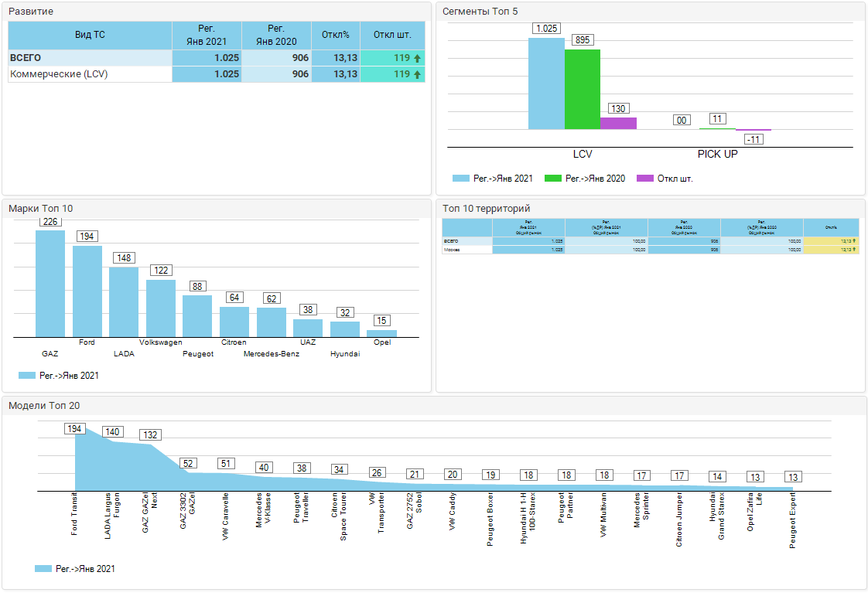Image resolution: width=868 pixels, height=613 pixels.
Task: Click green up arrow in ВСЕГО row
Action: 417,58
